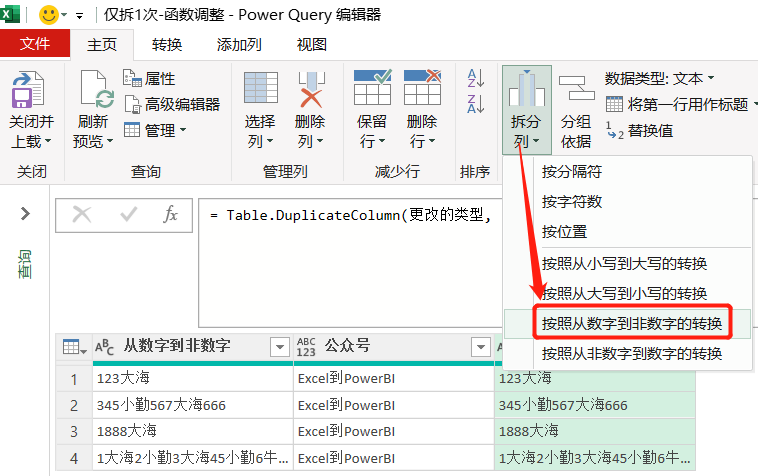Click highlighted cell 1888大海 in third column
The width and height of the screenshot is (758, 476).
point(595,431)
